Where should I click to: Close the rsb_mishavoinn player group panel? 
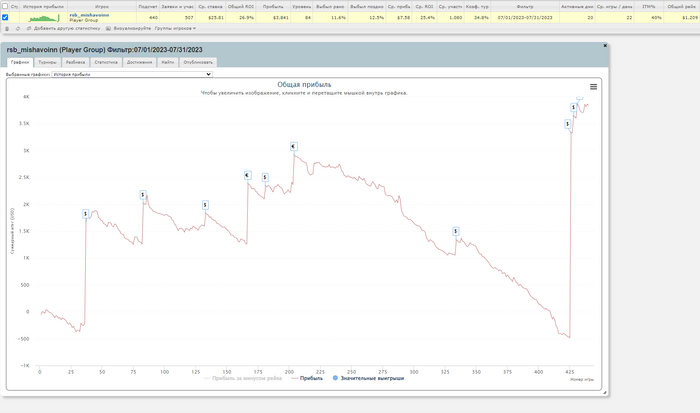click(605, 46)
